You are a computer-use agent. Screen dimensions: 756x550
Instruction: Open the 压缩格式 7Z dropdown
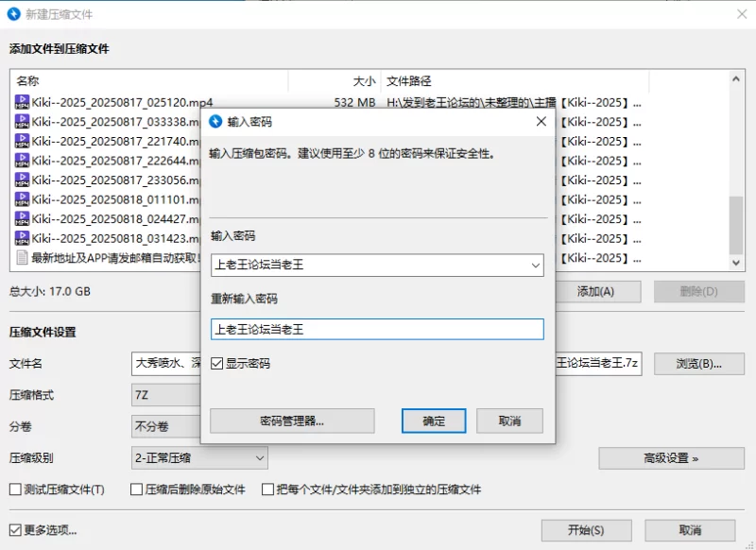(166, 395)
